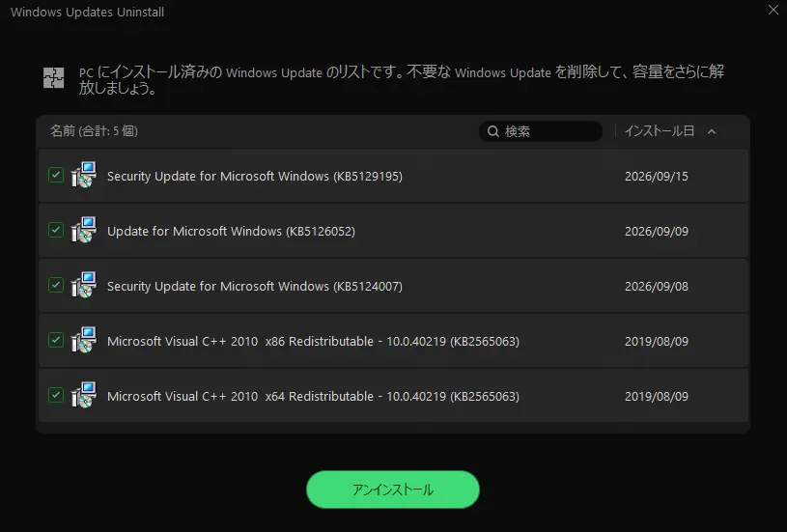The width and height of the screenshot is (787, 532).
Task: Select 'Security Update for Microsoft Windows (KB5129195)' text
Action: 255,176
